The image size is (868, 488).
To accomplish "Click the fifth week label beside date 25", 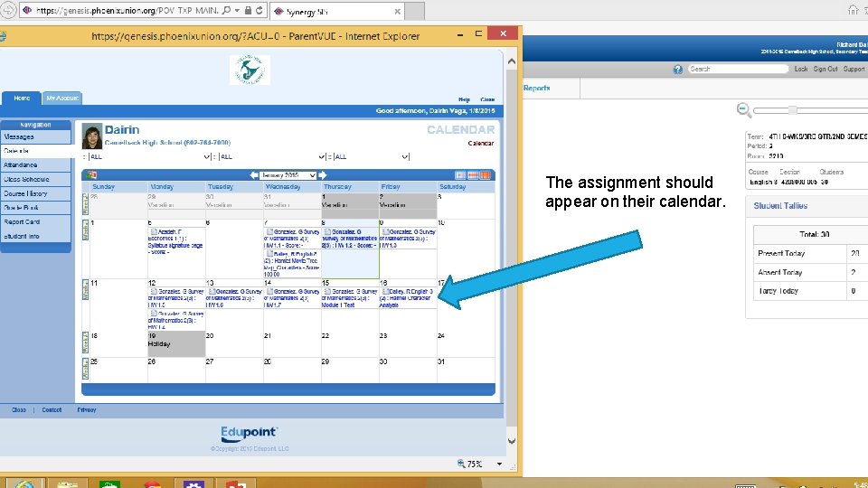I will (85, 369).
